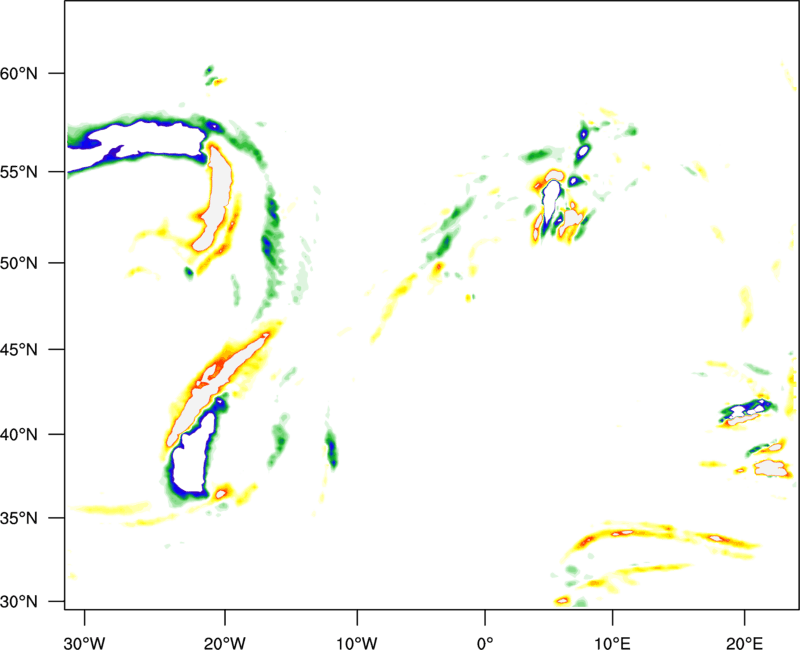Click the 20°E longitude label
The width and height of the screenshot is (800, 650).
click(744, 643)
